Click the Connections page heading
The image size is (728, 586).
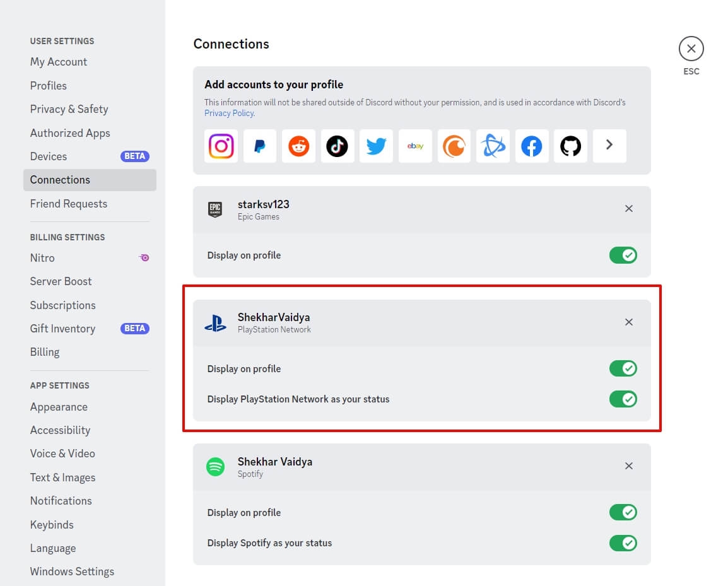[232, 44]
